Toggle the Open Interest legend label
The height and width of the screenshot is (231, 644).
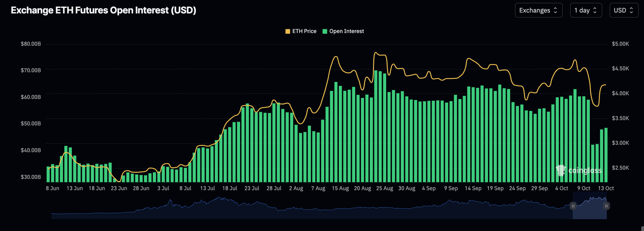coord(346,31)
